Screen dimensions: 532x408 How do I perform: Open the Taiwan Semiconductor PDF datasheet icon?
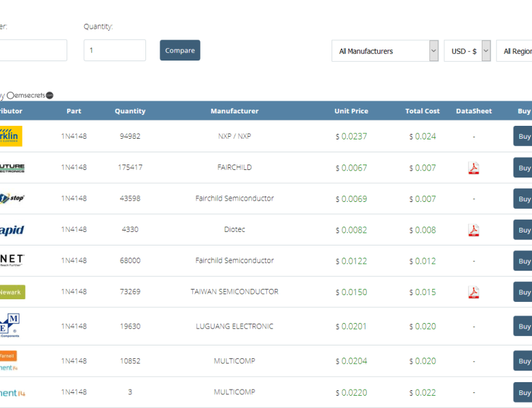click(474, 292)
